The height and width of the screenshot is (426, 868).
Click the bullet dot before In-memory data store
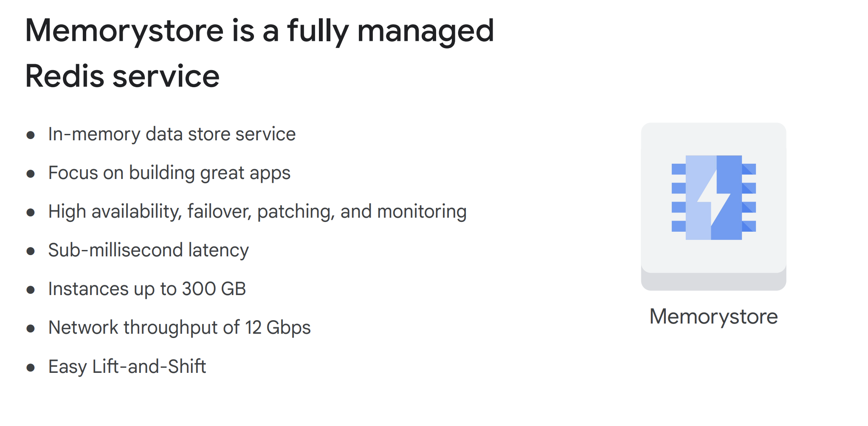[x=31, y=135]
